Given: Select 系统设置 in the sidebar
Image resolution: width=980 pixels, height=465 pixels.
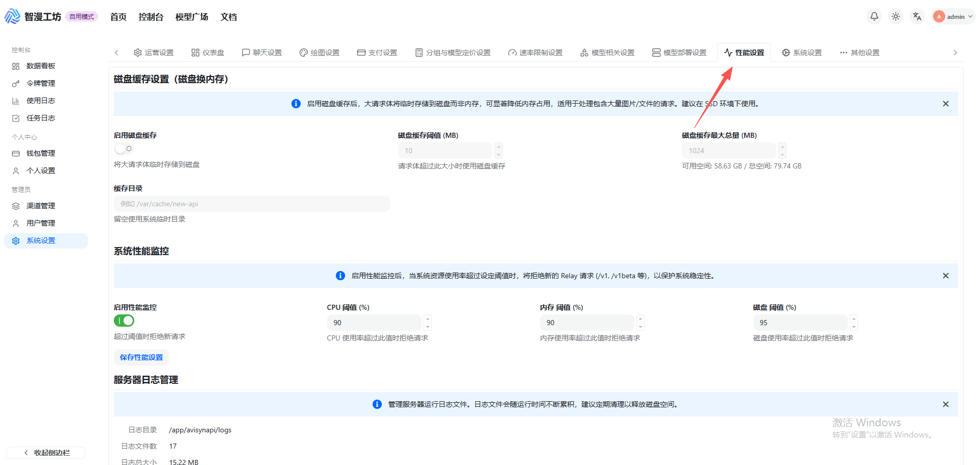Looking at the screenshot, I should [x=46, y=240].
